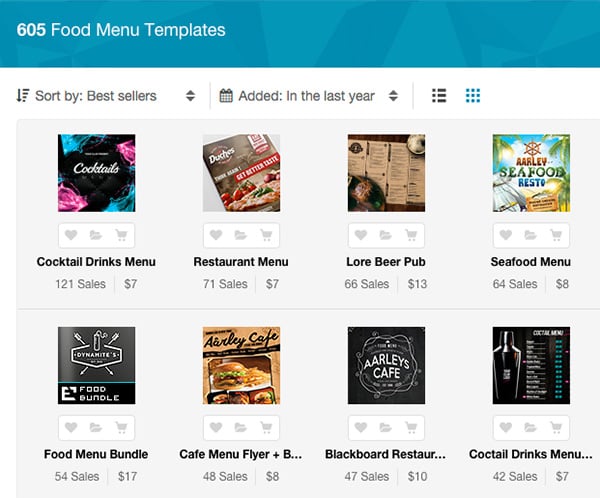Add Lore Beer Pub to collection

click(x=386, y=235)
